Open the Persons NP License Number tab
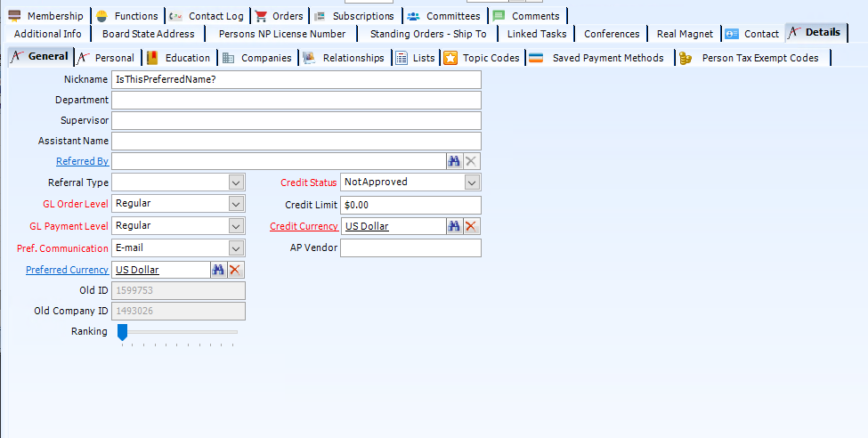 tap(282, 34)
